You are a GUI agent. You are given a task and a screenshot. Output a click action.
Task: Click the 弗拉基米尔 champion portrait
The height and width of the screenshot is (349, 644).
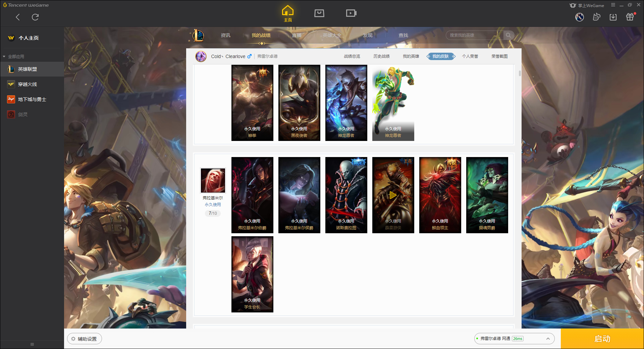[213, 180]
